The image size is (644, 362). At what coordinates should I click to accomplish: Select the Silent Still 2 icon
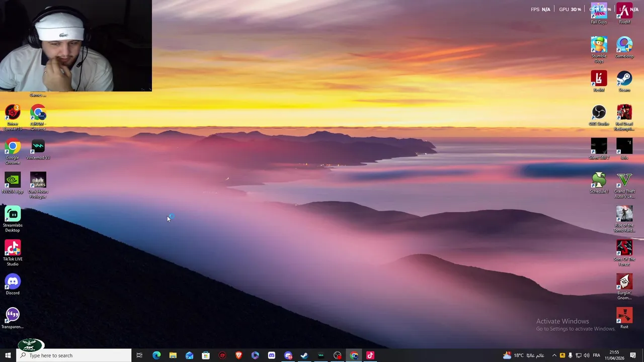(599, 149)
